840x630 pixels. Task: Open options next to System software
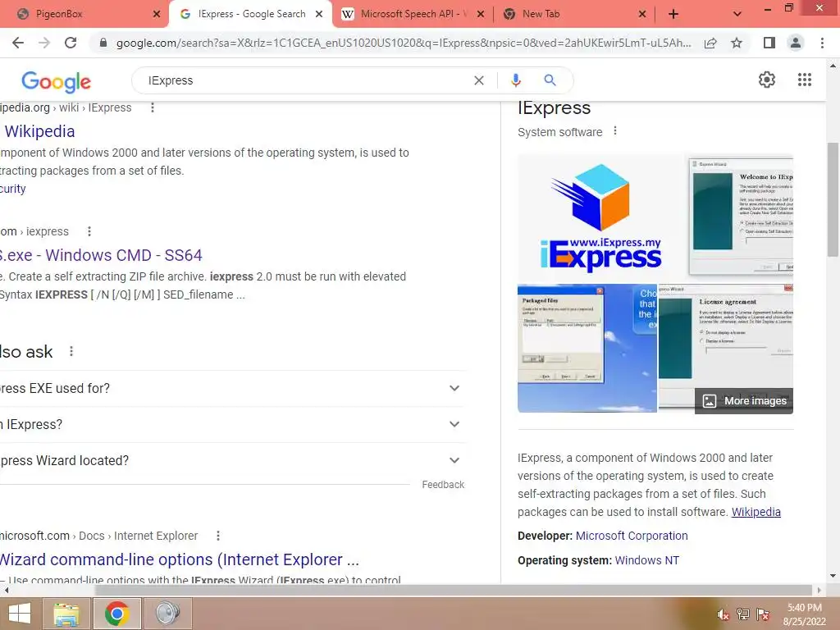pyautogui.click(x=615, y=131)
